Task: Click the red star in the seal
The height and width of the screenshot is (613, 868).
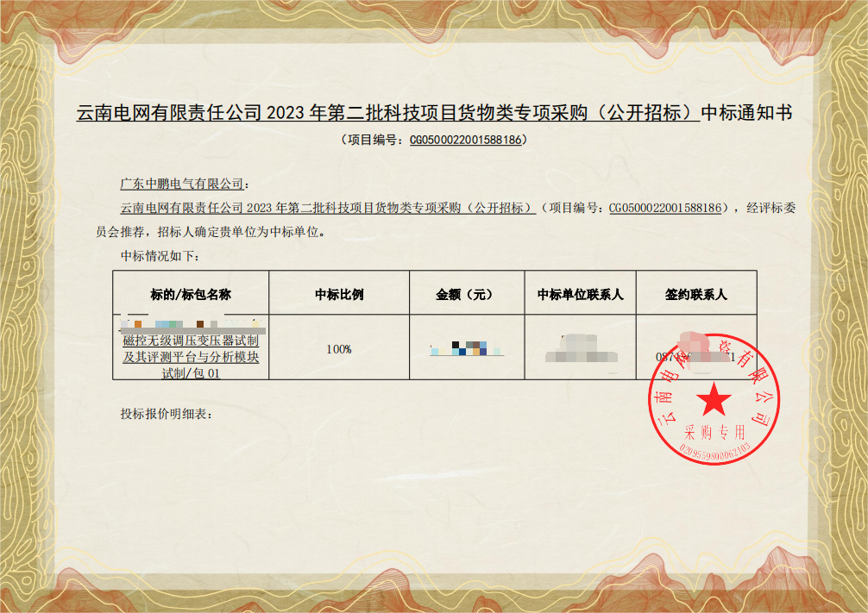Action: coord(714,399)
